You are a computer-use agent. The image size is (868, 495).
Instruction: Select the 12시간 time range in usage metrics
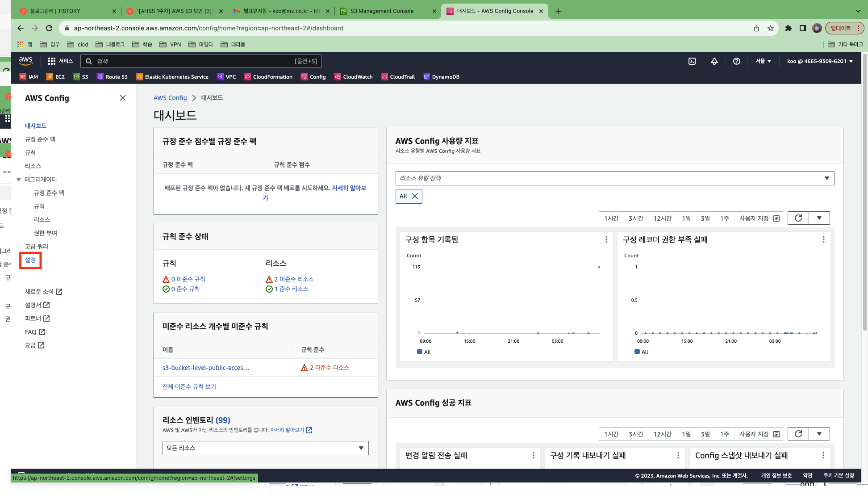(662, 218)
